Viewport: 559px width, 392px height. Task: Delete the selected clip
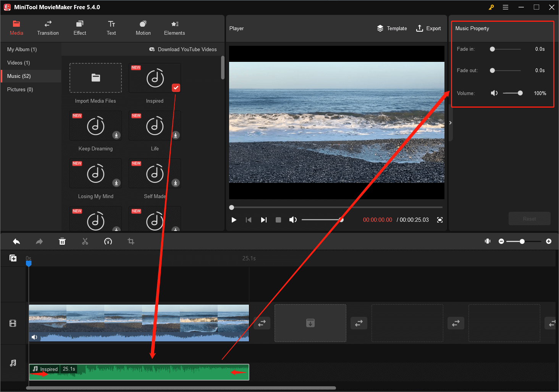[x=62, y=241]
